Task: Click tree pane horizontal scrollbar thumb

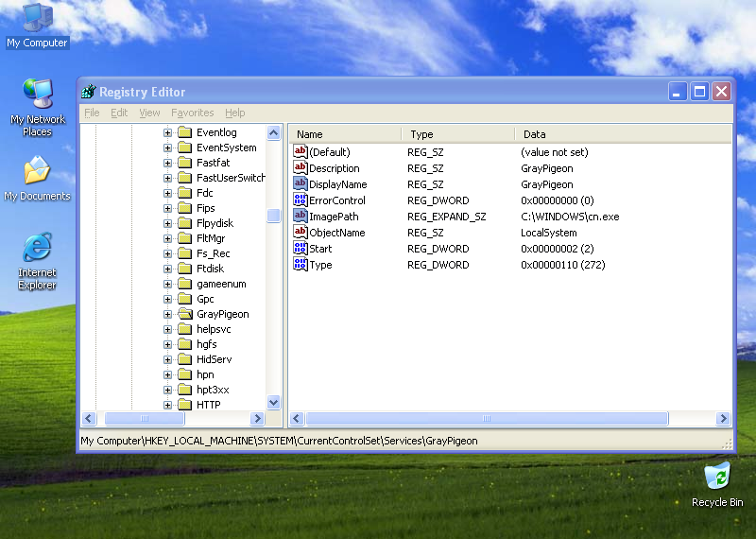Action: pyautogui.click(x=145, y=418)
